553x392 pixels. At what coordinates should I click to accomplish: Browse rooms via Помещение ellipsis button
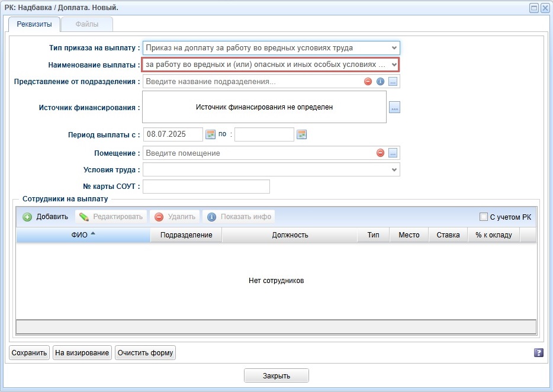point(393,153)
